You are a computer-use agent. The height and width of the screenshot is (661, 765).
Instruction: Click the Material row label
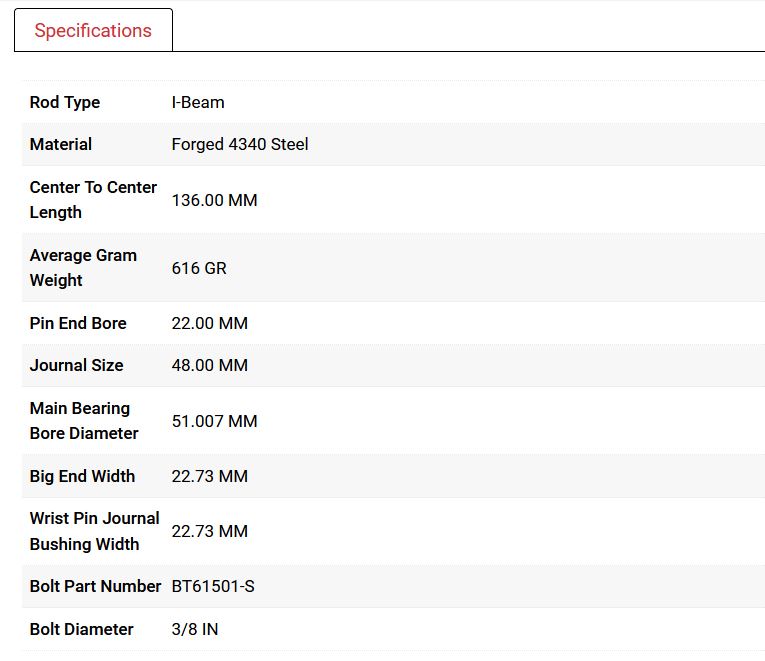click(x=61, y=144)
